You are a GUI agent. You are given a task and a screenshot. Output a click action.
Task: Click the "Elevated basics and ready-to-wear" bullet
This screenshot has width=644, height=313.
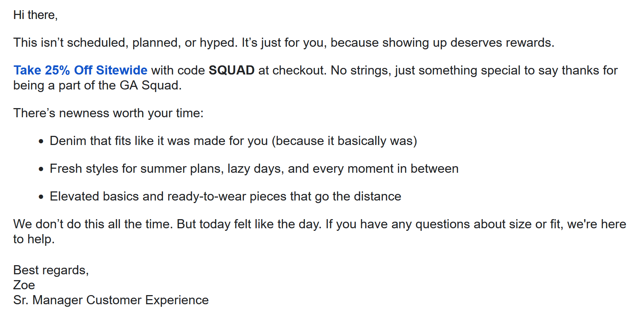point(225,196)
